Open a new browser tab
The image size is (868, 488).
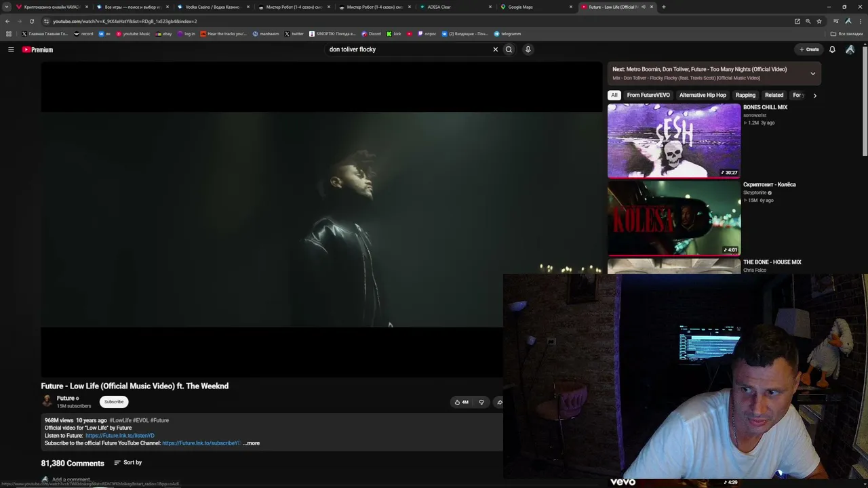click(x=663, y=7)
